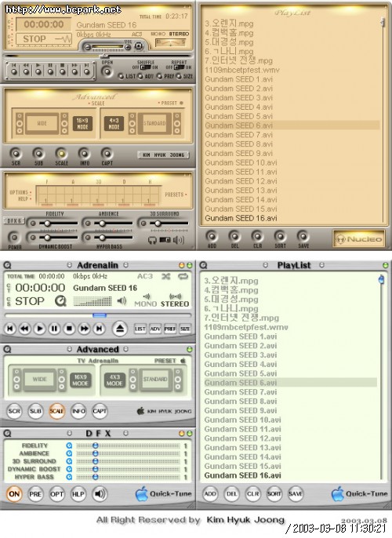Click the rewind knob in the gold player

(26, 71)
